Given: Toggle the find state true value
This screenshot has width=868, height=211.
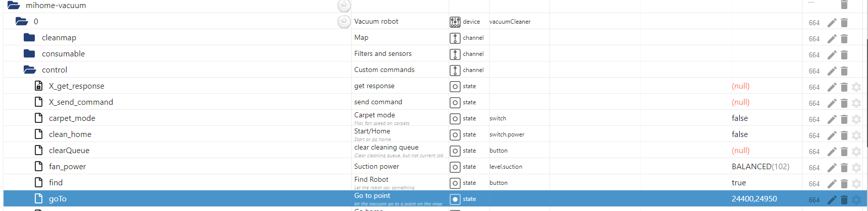Looking at the screenshot, I should tap(739, 183).
